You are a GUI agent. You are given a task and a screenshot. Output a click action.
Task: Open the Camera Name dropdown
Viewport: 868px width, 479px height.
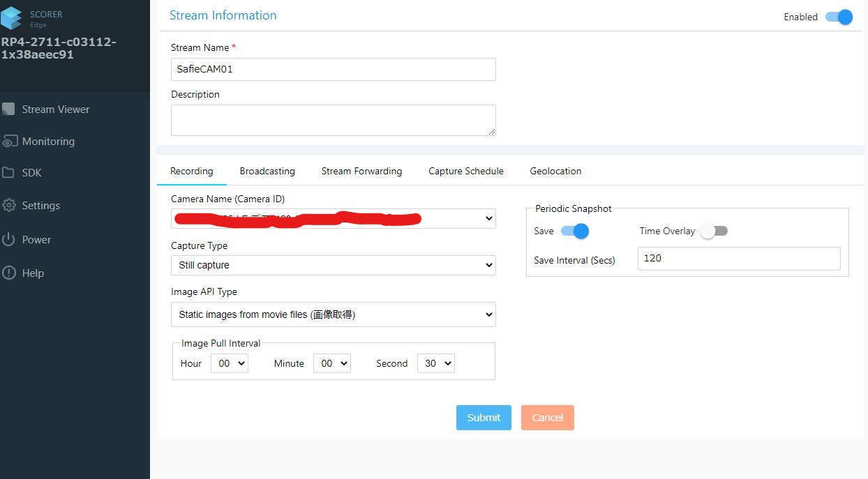tap(333, 219)
